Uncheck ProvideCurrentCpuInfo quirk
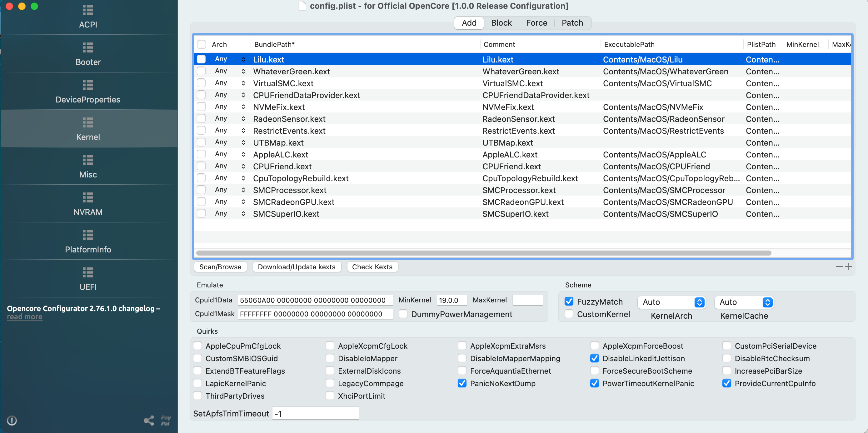Image resolution: width=868 pixels, height=433 pixels. (726, 383)
